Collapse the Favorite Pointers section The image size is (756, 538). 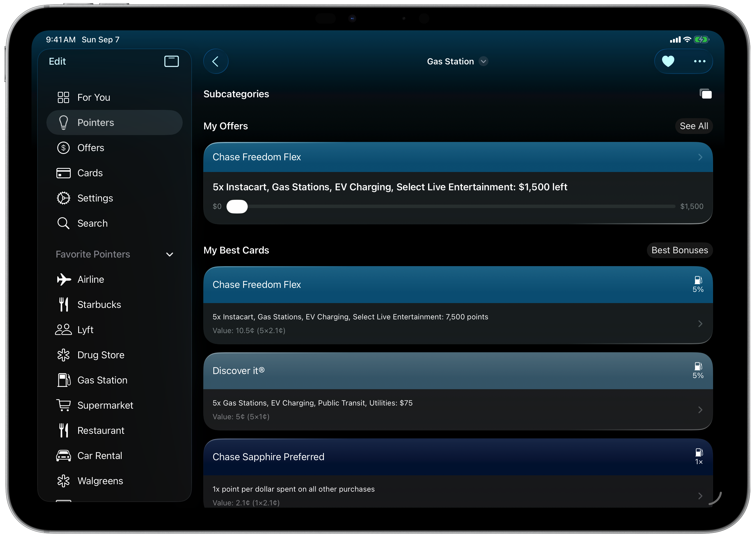[x=169, y=254]
